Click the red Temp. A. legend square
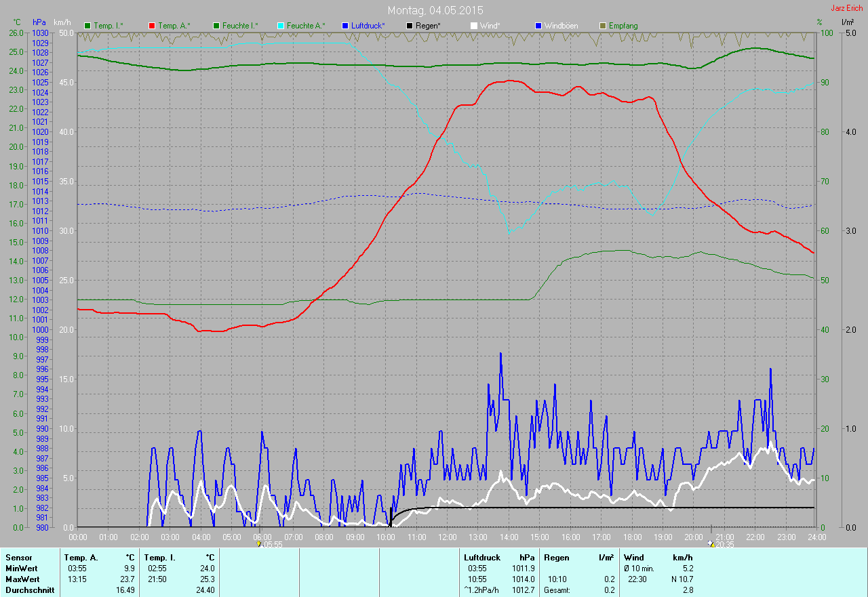 click(x=151, y=26)
